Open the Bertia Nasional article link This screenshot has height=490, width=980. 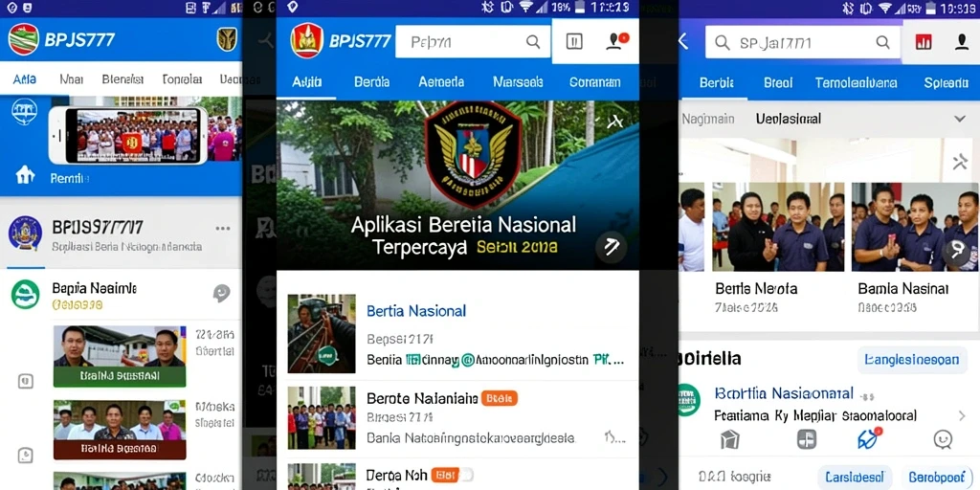tap(416, 311)
